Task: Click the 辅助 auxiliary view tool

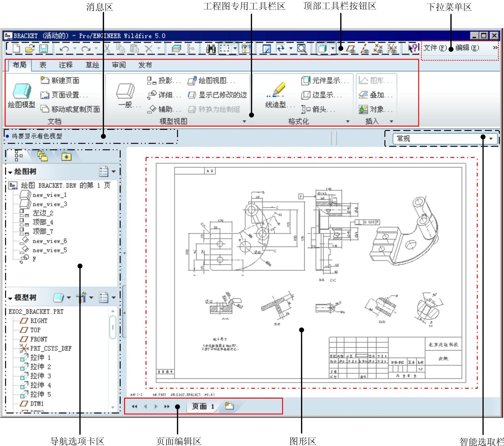Action: coord(164,109)
